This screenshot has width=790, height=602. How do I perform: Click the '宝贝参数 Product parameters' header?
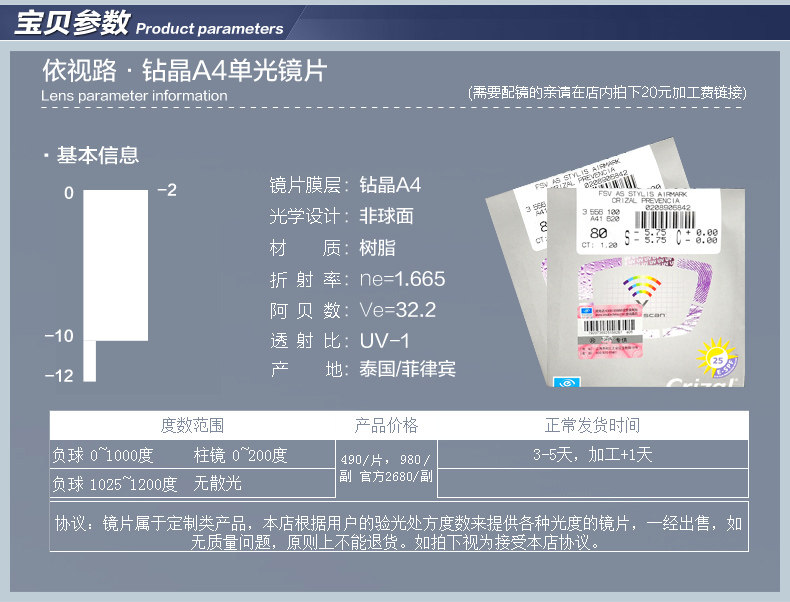[x=149, y=23]
